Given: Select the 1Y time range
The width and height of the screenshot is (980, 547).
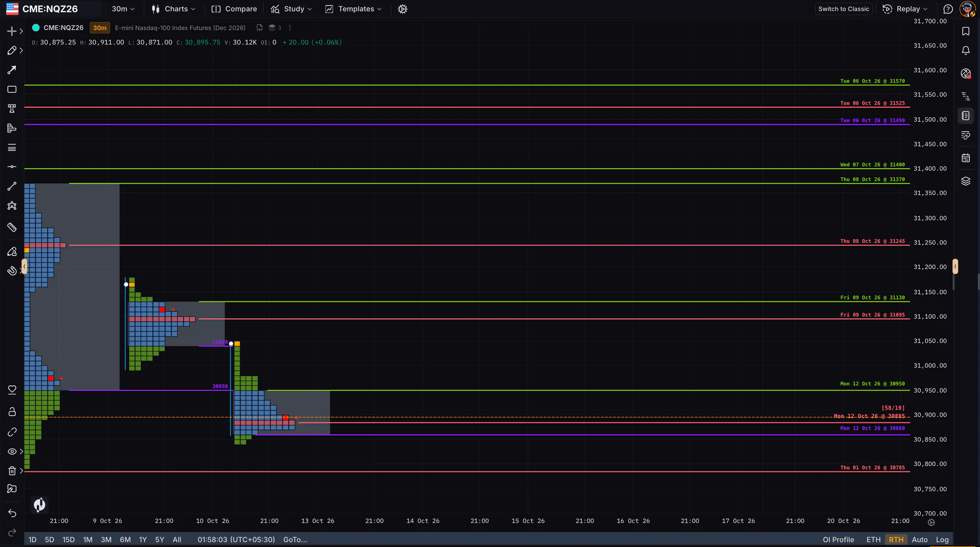Looking at the screenshot, I should point(143,540).
